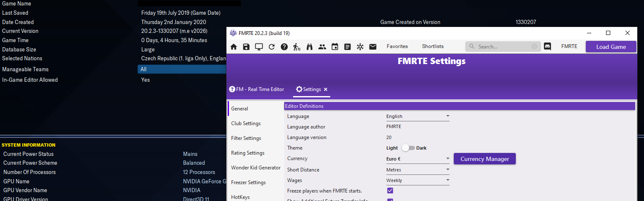Minimize the FMRTE window
The width and height of the screenshot is (644, 201).
pos(589,33)
